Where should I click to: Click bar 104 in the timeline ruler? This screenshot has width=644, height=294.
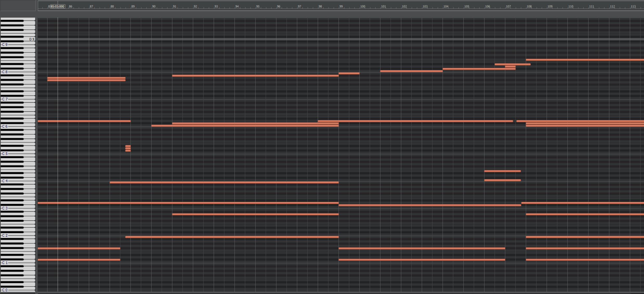pos(446,6)
